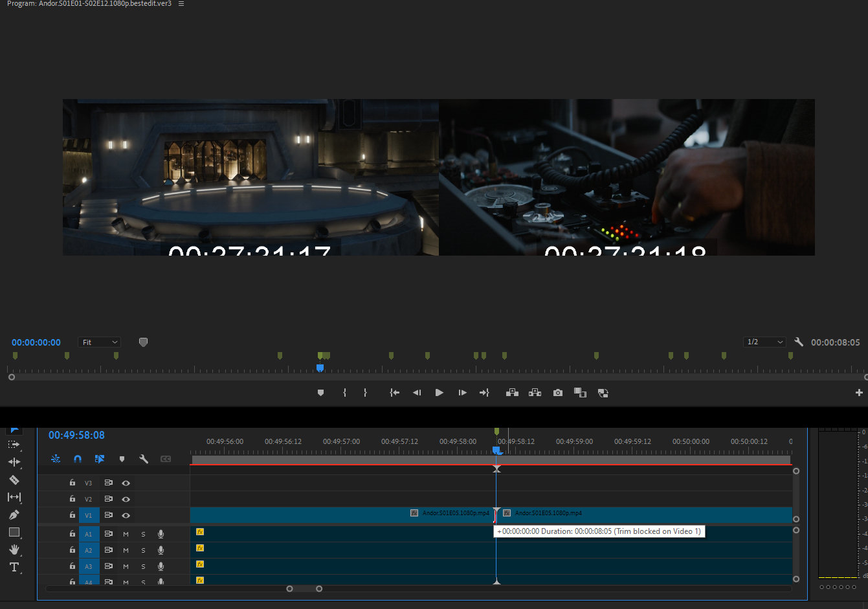Toggle insert sequences as nests
Image resolution: width=868 pixels, height=609 pixels.
(x=56, y=459)
